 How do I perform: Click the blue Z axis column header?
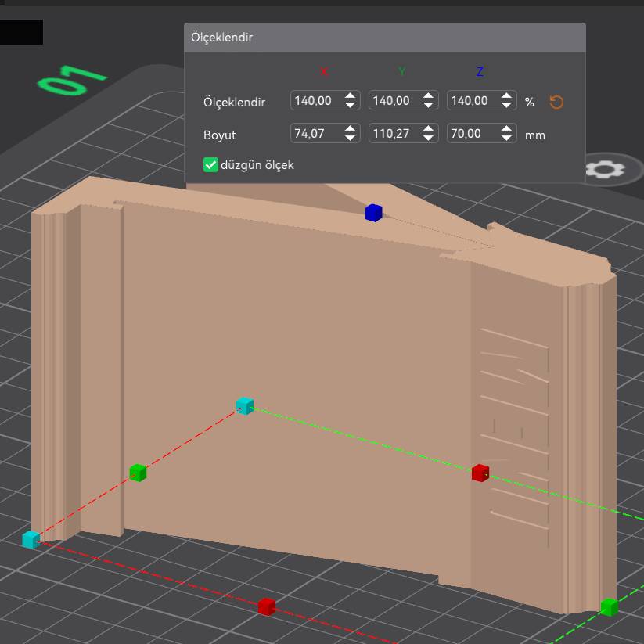coord(480,72)
